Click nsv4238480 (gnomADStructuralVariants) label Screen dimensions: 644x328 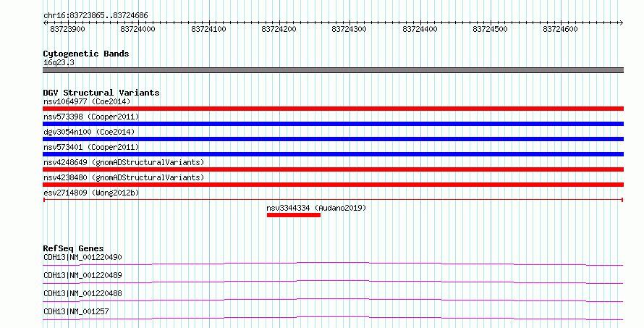tap(124, 177)
